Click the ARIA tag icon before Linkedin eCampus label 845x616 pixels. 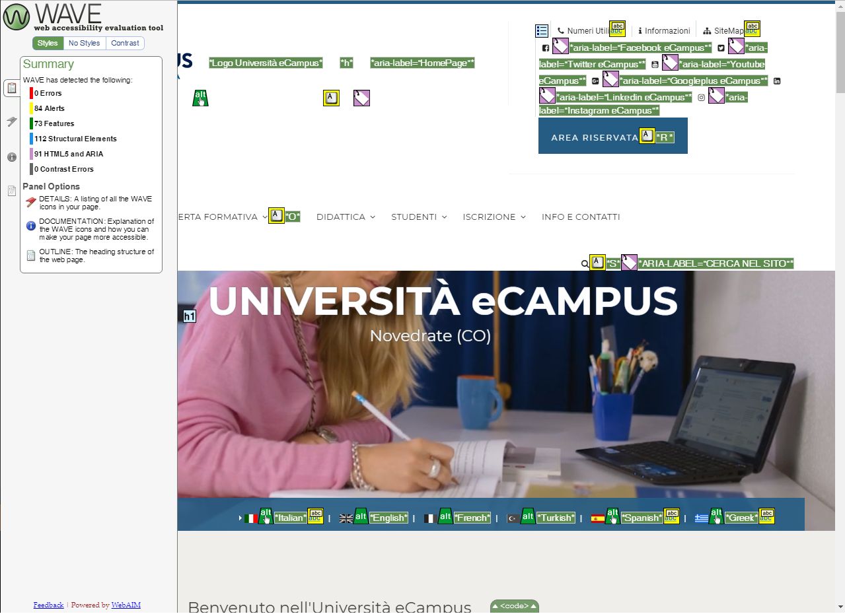(547, 96)
